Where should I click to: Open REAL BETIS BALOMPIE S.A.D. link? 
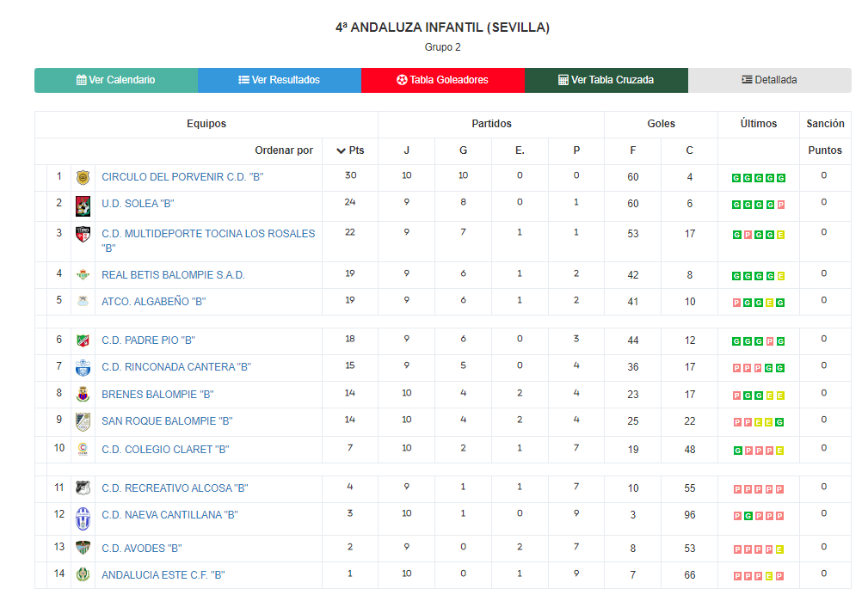pos(173,275)
